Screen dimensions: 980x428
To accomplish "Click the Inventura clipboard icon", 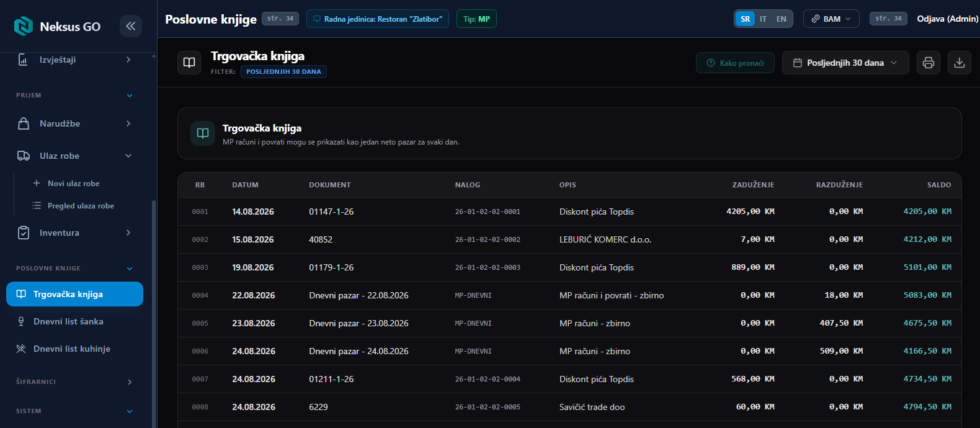I will pyautogui.click(x=24, y=233).
